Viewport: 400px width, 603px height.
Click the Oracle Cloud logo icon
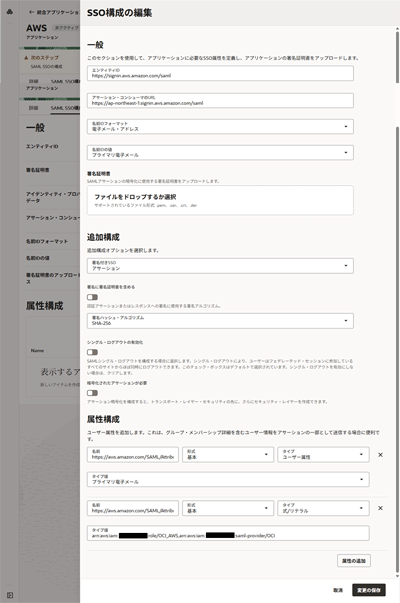coord(10,12)
